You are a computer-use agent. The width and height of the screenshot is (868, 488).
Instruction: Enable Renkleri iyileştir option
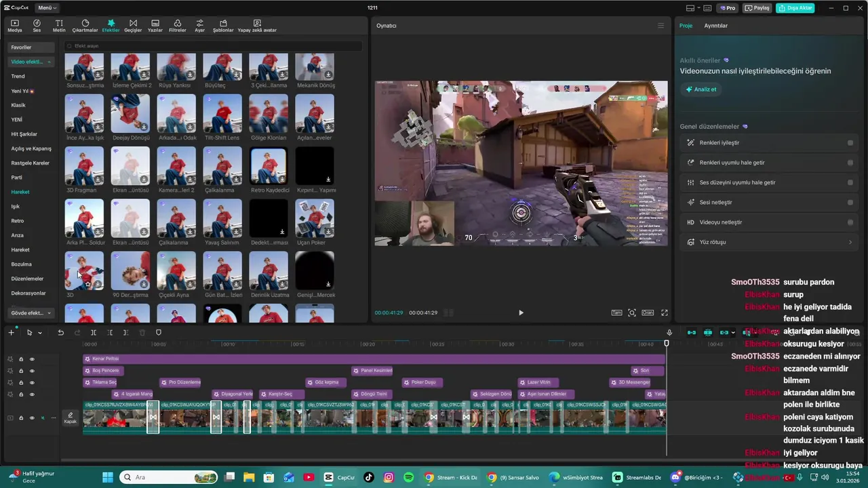[x=850, y=143]
